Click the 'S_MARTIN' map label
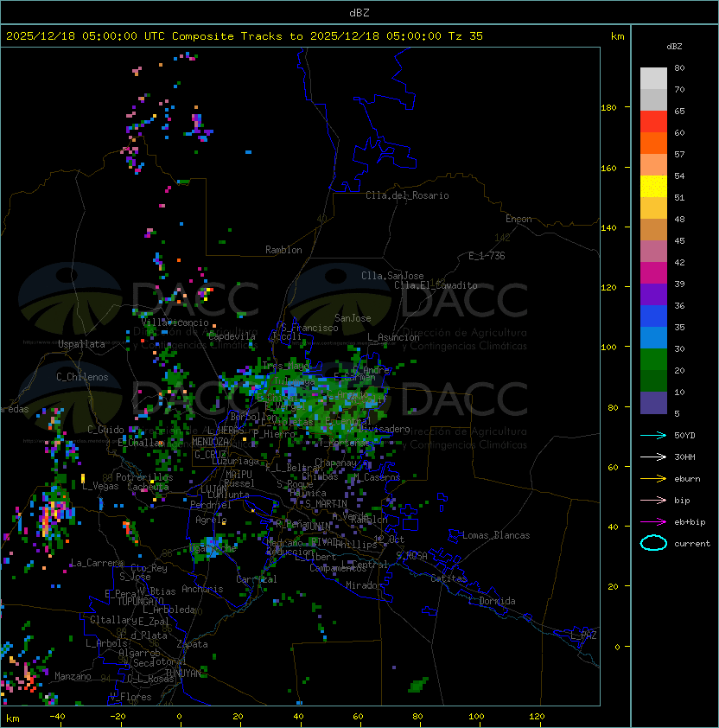This screenshot has width=719, height=728. tap(326, 504)
